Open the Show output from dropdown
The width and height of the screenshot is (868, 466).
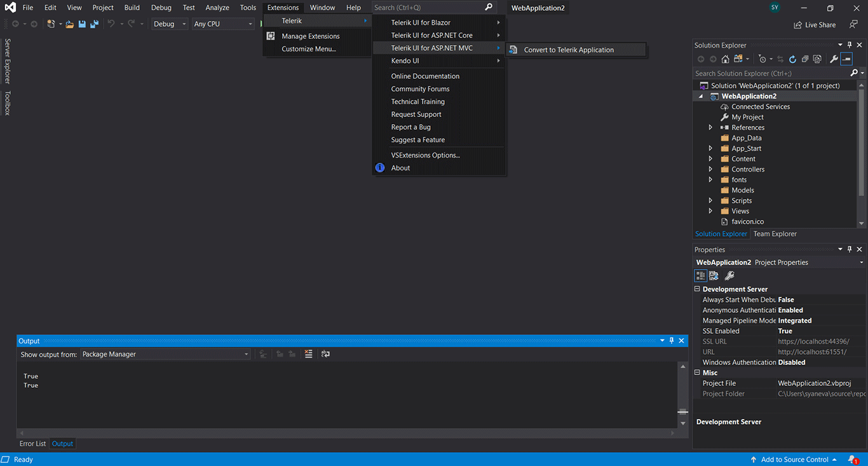pos(247,354)
